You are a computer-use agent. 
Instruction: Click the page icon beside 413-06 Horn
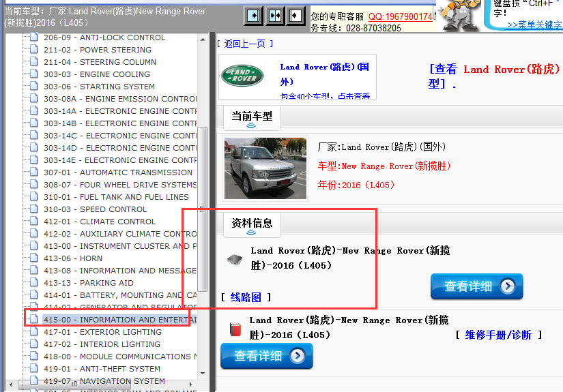[34, 258]
